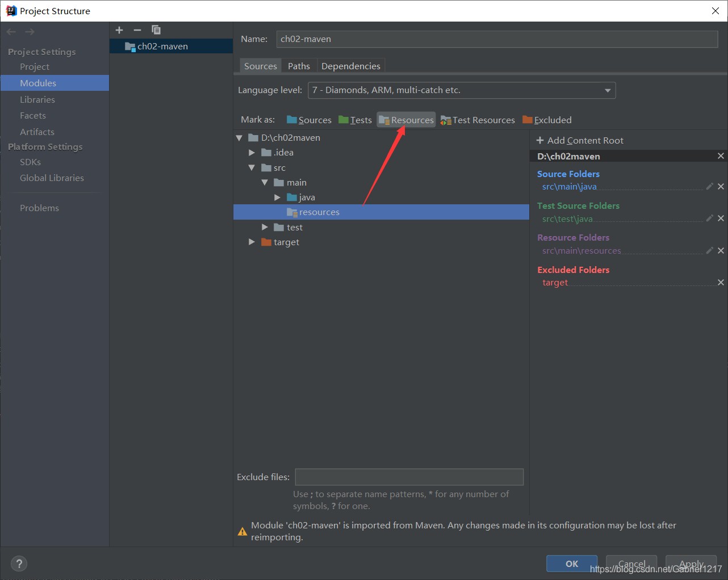Open Problems section

pos(39,208)
